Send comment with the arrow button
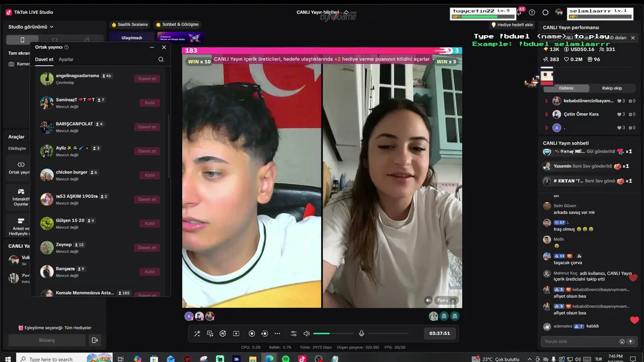Viewport: 644px width, 362px height. tap(630, 341)
